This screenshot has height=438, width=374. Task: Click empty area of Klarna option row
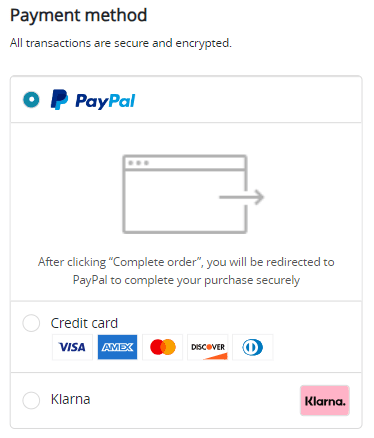195,400
